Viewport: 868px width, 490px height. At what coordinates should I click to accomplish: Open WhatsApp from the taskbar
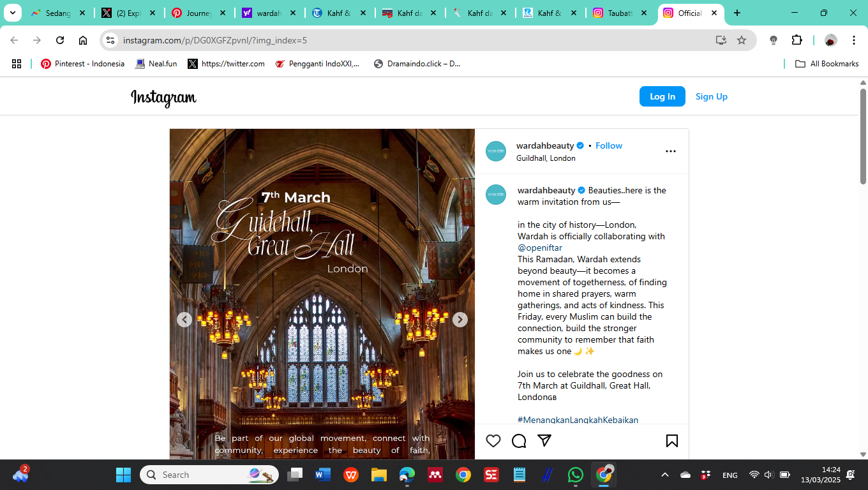point(576,475)
